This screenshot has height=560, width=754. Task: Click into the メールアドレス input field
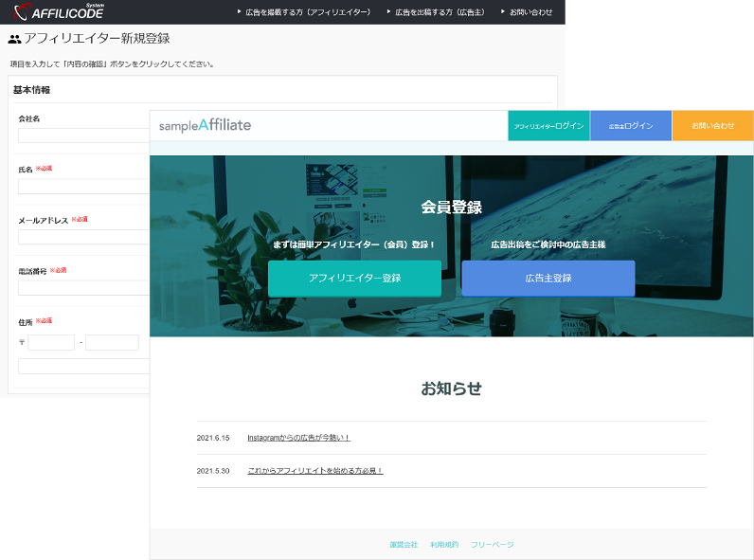(83, 237)
